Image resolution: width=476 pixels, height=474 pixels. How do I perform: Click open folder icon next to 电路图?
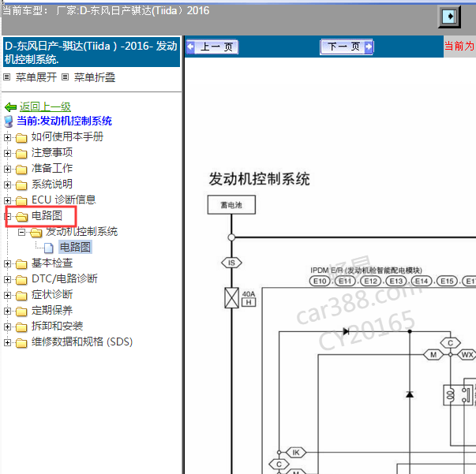(21, 217)
